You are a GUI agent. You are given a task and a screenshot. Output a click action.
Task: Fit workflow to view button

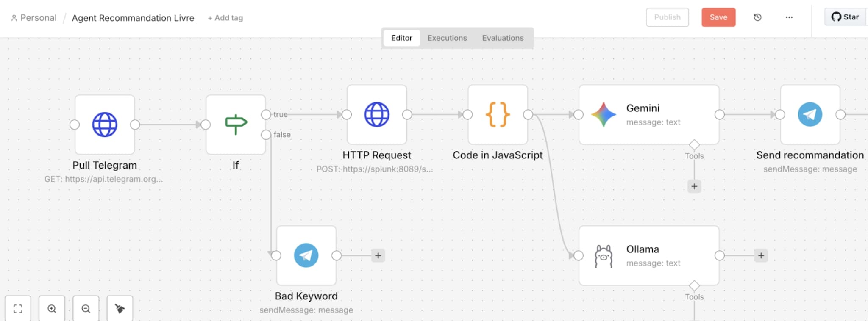point(18,309)
